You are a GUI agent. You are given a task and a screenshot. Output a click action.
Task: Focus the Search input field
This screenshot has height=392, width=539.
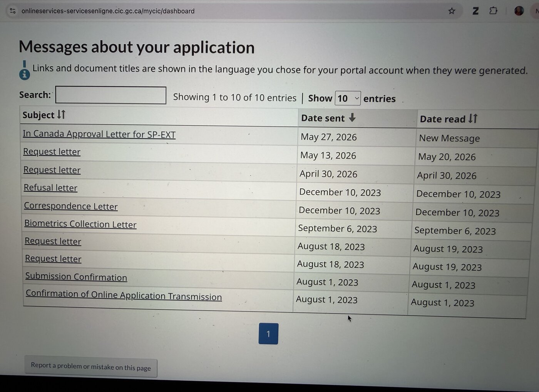click(x=111, y=95)
